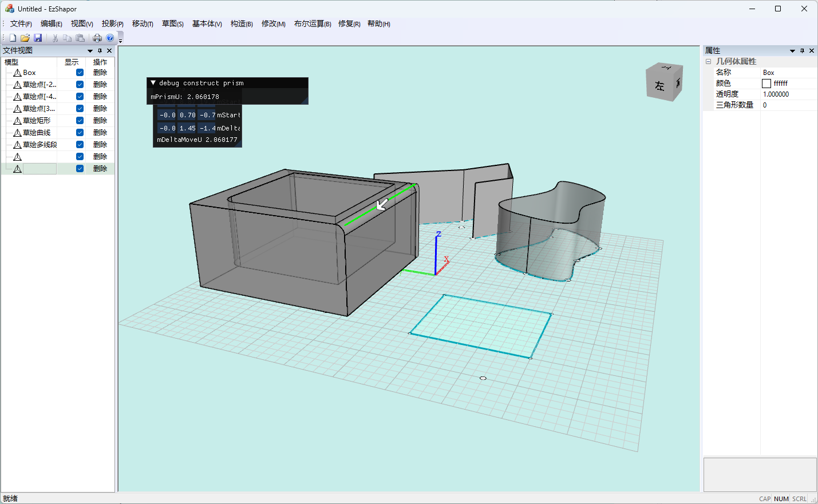Toggle visibility checkbox for 草绘点[-4..
This screenshot has width=818, height=504.
click(80, 97)
